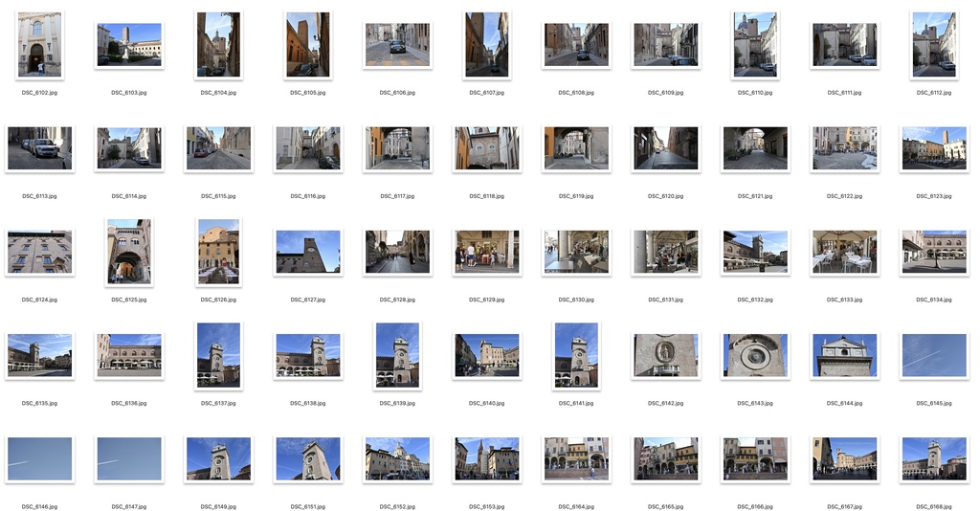Screen dimensions: 980x511
Task: Choose the DSC_6112.jpg thumbnail
Action: 934,44
